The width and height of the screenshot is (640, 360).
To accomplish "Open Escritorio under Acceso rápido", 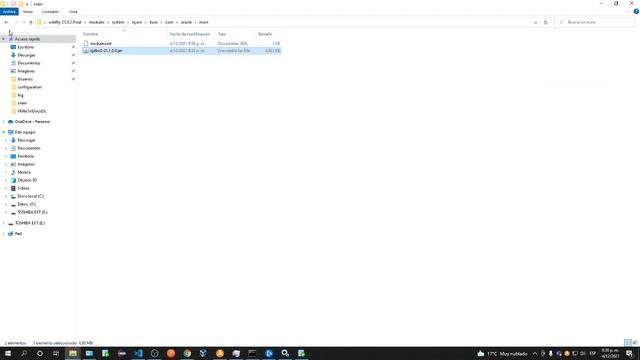I will (x=26, y=47).
